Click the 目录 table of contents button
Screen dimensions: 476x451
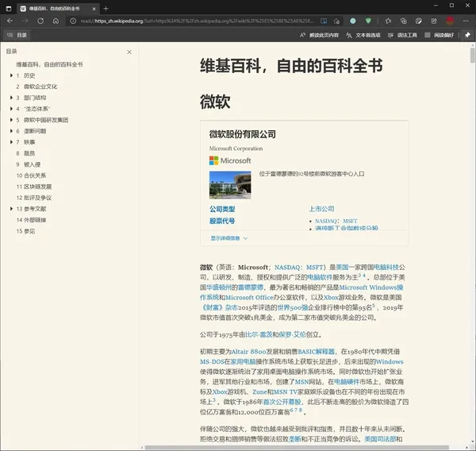(16, 36)
